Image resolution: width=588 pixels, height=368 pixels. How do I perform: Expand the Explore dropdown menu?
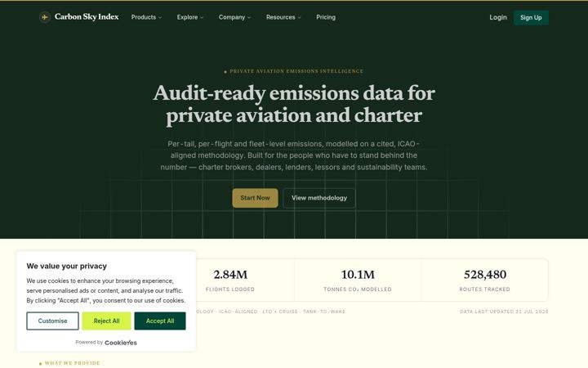point(190,17)
